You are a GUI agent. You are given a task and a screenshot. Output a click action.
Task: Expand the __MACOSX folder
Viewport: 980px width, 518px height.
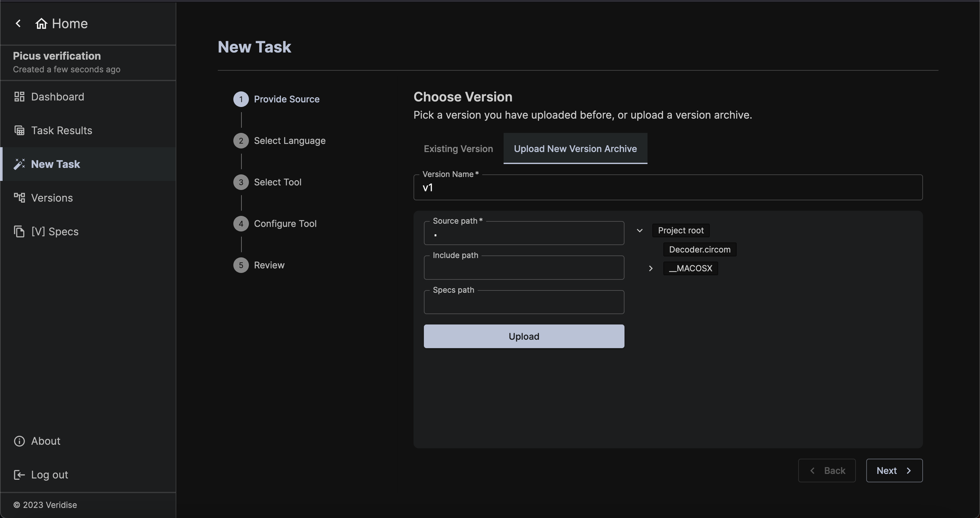coord(650,269)
